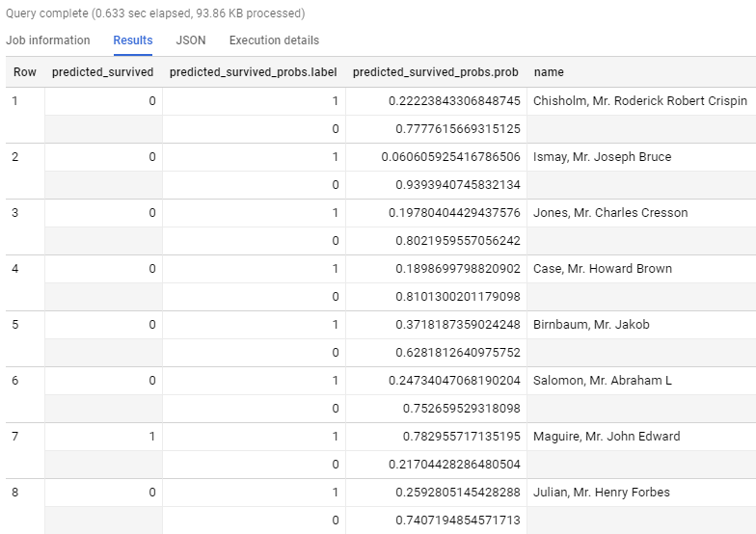
Task: Switch to the JSON tab
Action: click(x=191, y=40)
